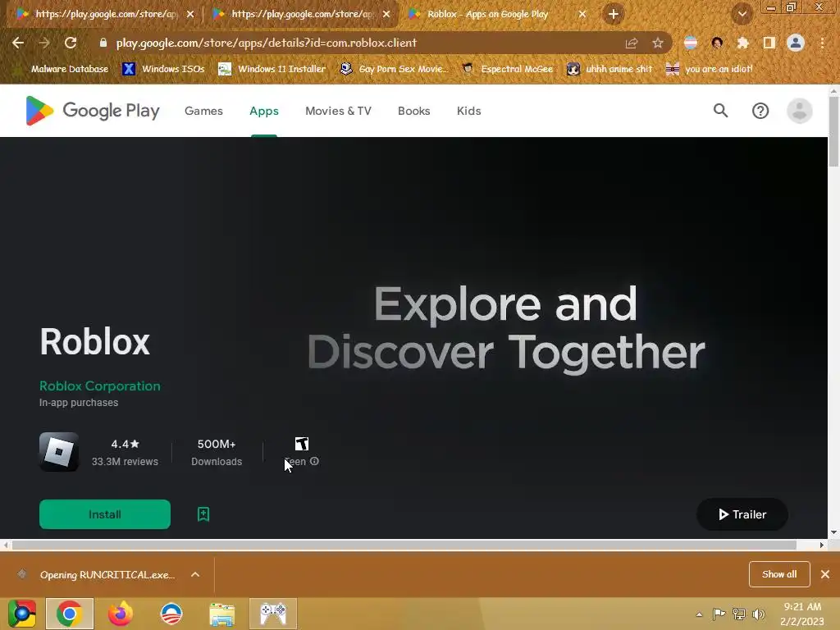Click the network tray icon
This screenshot has height=630, width=840.
[739, 614]
